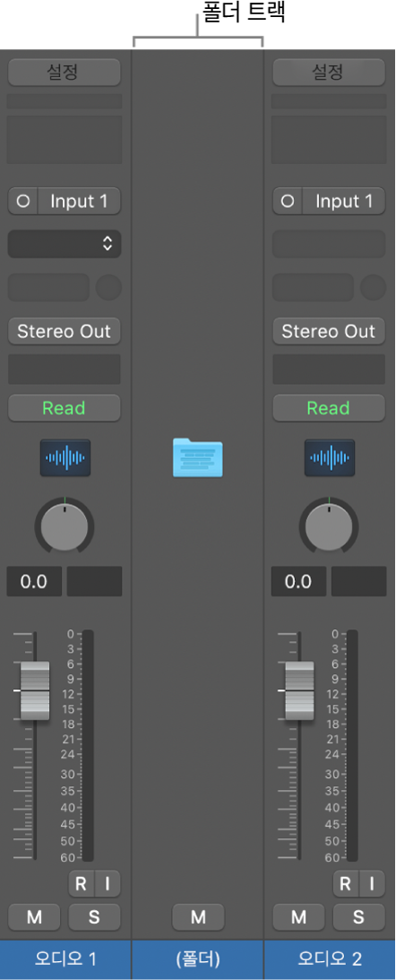Mute the 오디오 1 channel strip
Viewport: 396px width, 980px height.
34,917
